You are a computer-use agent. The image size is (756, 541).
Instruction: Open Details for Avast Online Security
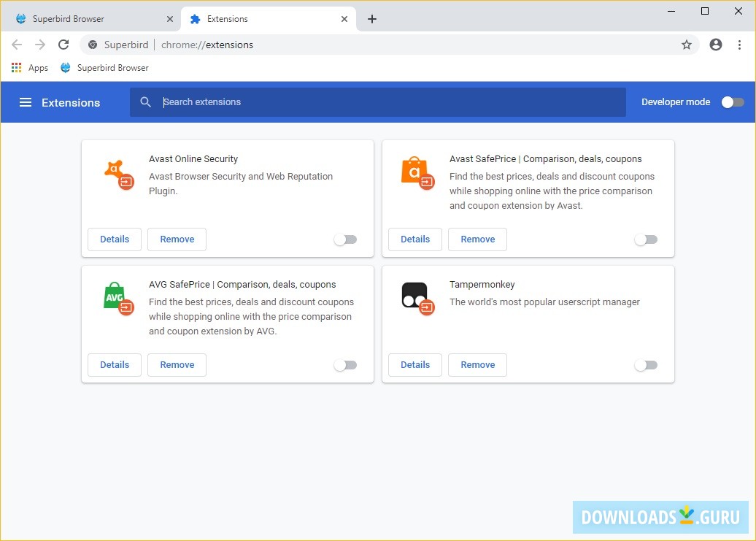(115, 239)
